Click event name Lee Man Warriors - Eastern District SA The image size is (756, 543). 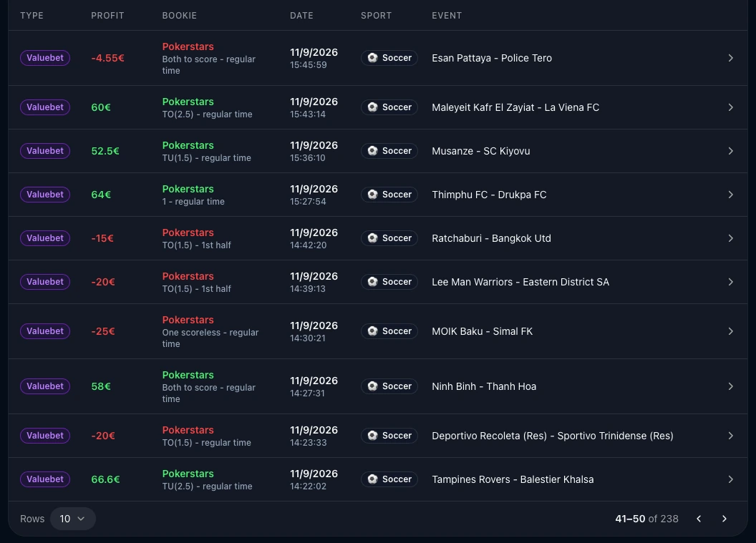[520, 282]
